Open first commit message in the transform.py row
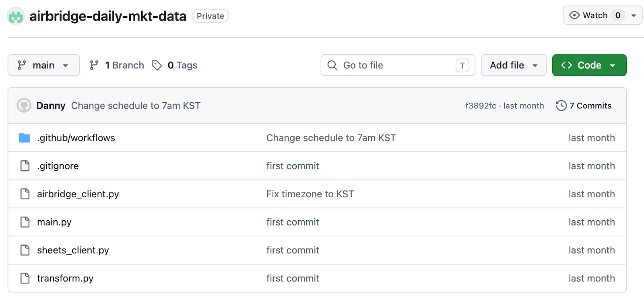This screenshot has height=296, width=644. 293,278
